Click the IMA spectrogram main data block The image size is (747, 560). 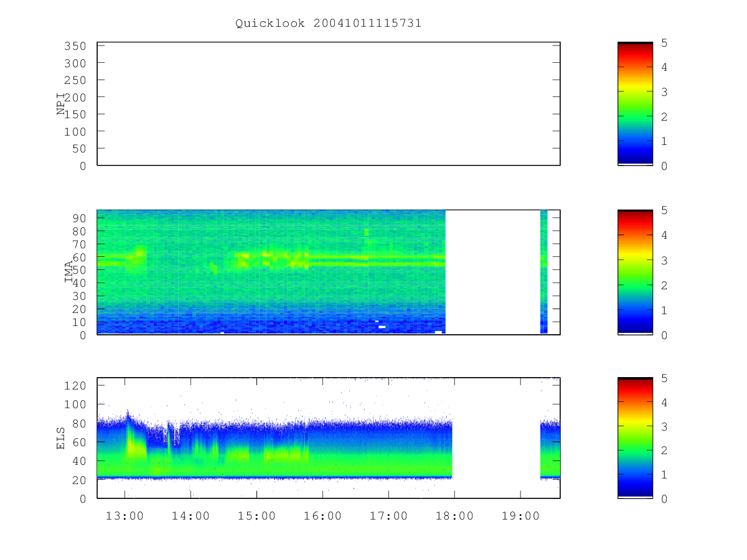[x=271, y=272]
